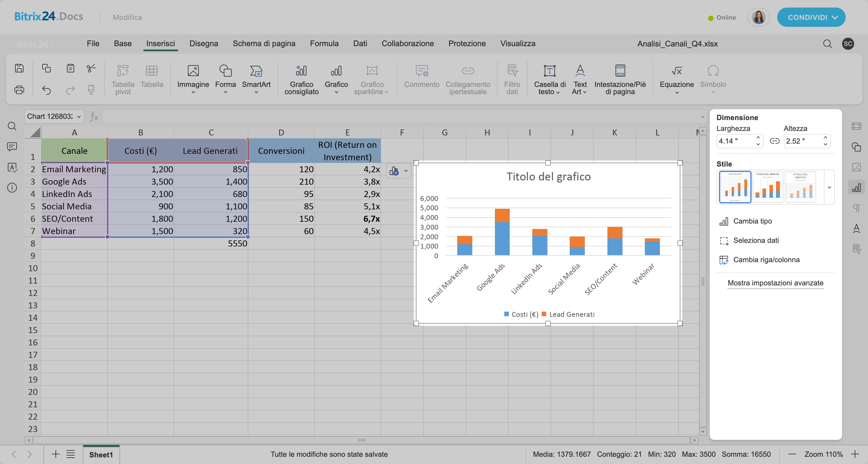Expand the chart style gallery arrow
Image resolution: width=868 pixels, height=464 pixels.
click(829, 187)
